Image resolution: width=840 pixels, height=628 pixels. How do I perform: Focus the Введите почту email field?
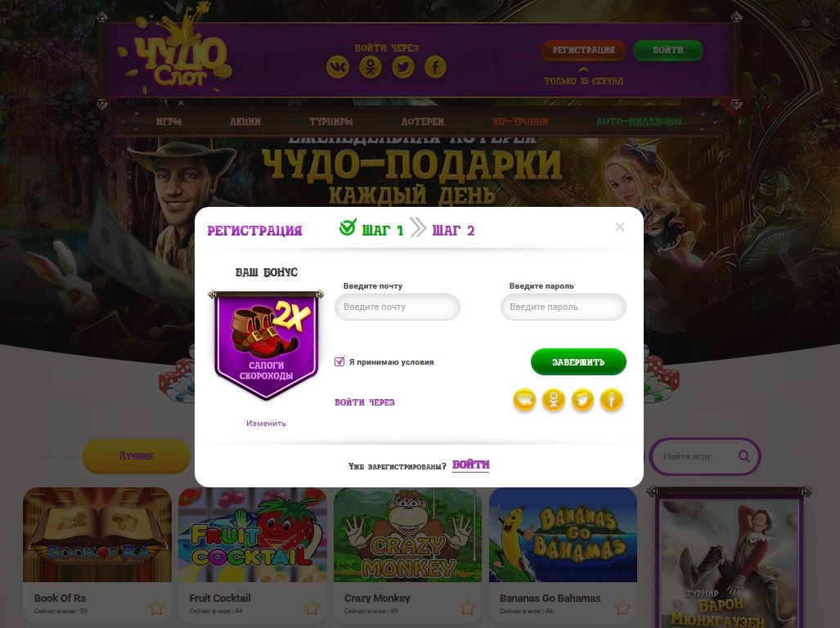398,307
